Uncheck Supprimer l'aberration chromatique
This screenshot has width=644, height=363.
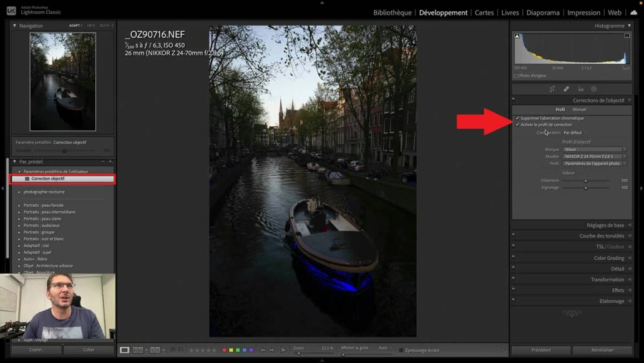coord(517,118)
